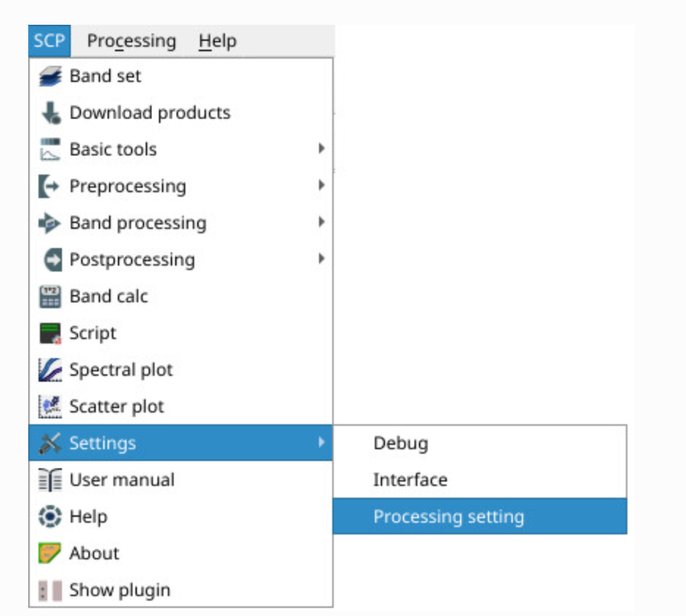This screenshot has height=616, width=686.
Task: Click the Script terminal icon
Action: 50,333
